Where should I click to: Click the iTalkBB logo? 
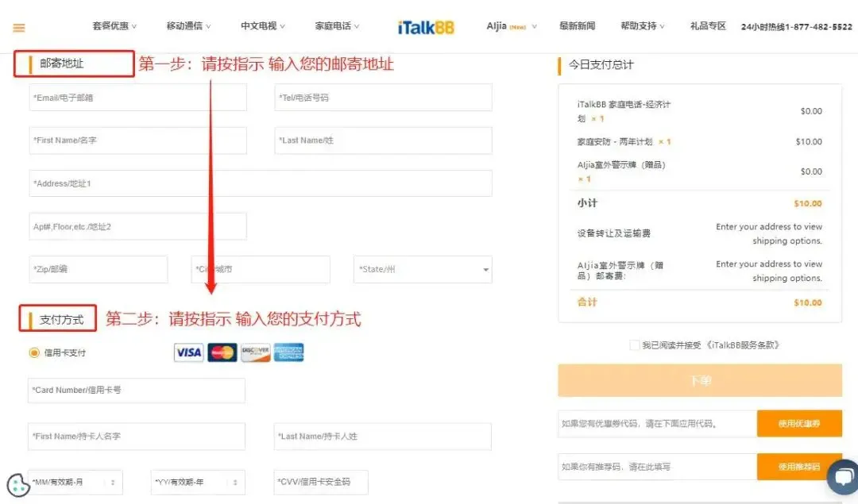coord(426,27)
